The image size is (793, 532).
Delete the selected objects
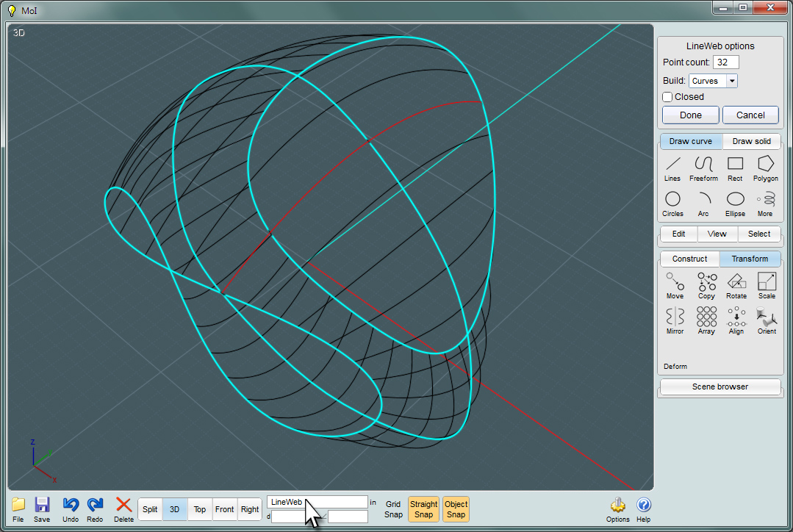click(x=124, y=509)
